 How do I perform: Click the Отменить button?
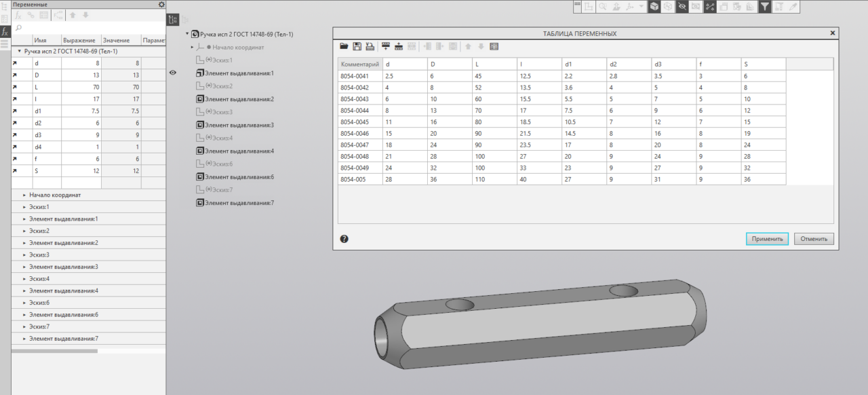814,239
